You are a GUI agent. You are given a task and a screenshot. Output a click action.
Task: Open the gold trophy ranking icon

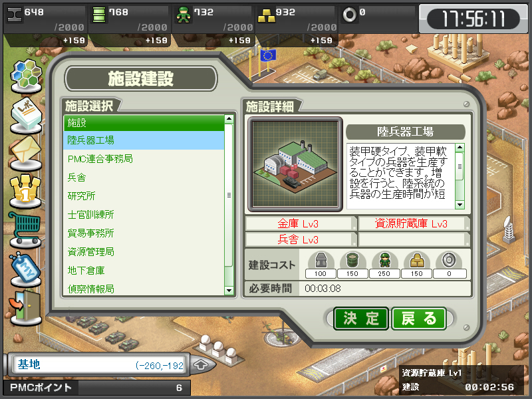(25, 190)
